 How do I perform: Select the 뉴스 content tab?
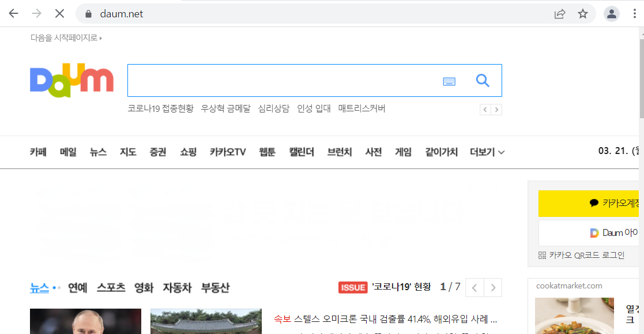(39, 288)
